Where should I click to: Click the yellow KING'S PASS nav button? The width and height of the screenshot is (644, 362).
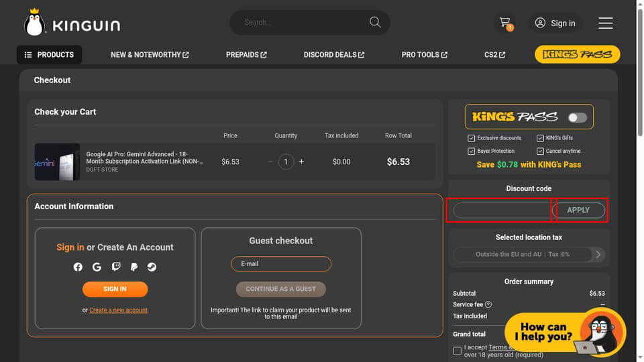[577, 54]
